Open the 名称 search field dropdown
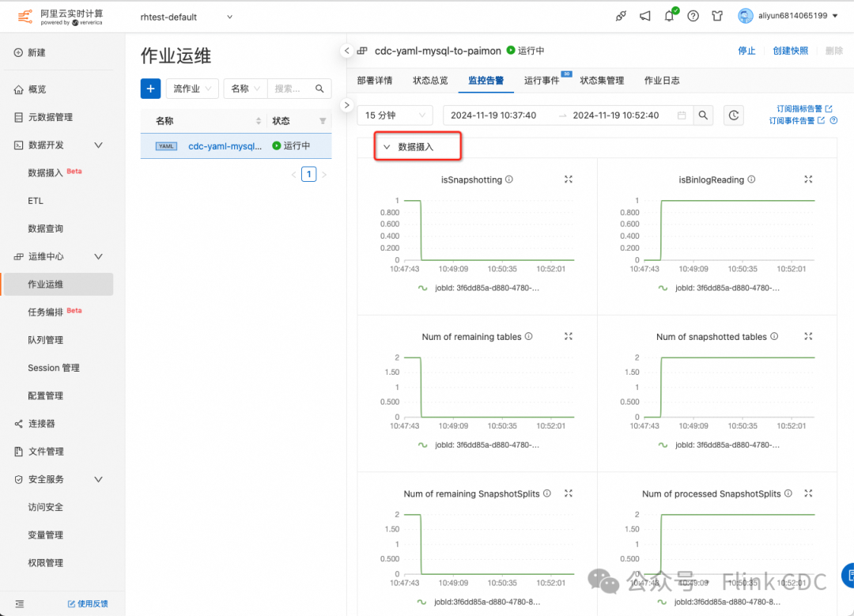The width and height of the screenshot is (854, 616). coord(245,89)
